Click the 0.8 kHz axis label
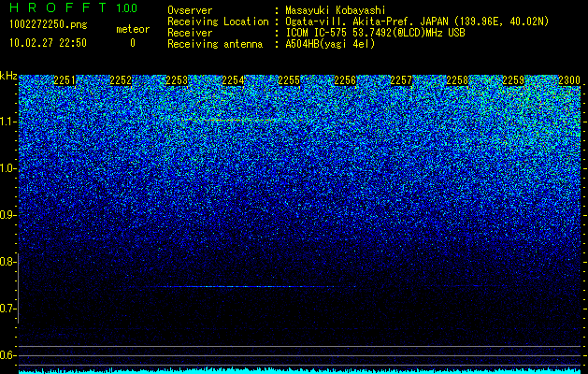The width and height of the screenshot is (588, 374). tap(7, 262)
